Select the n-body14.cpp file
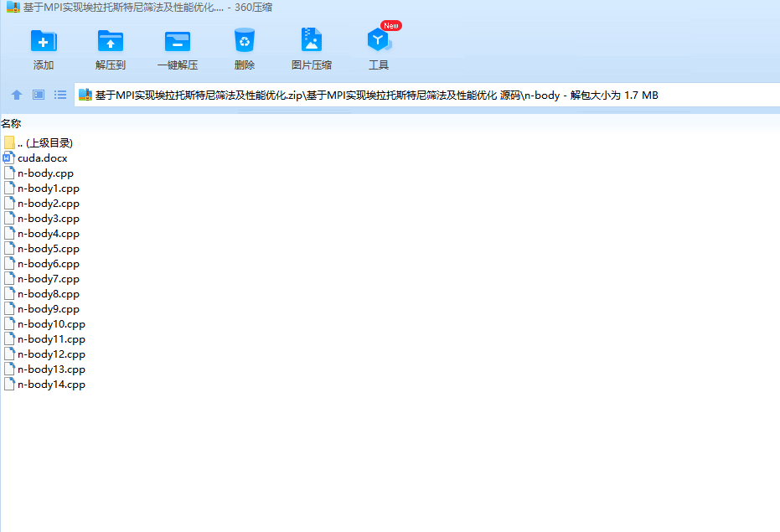The height and width of the screenshot is (532, 780). (44, 385)
